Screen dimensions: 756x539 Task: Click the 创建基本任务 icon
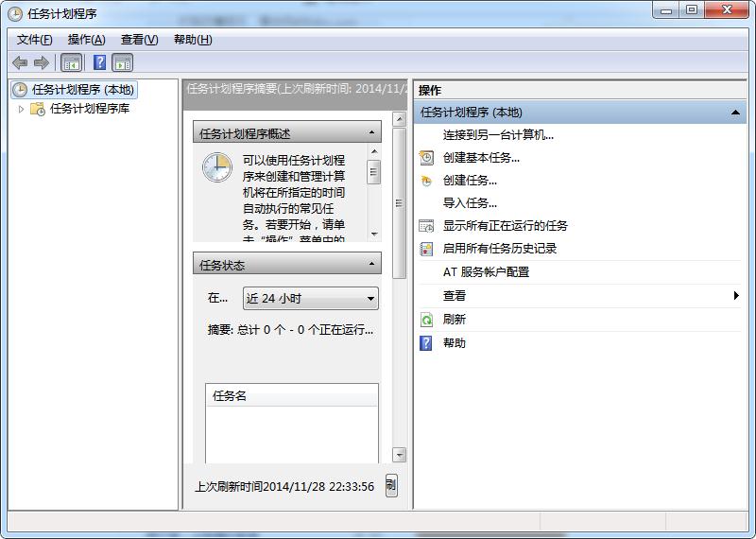[426, 158]
